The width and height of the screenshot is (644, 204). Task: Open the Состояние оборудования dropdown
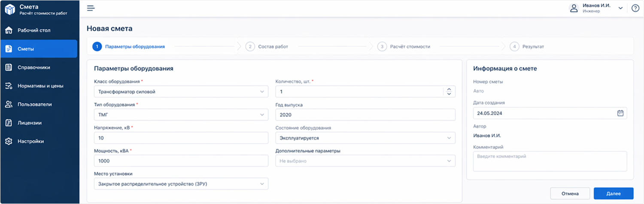[x=365, y=138]
